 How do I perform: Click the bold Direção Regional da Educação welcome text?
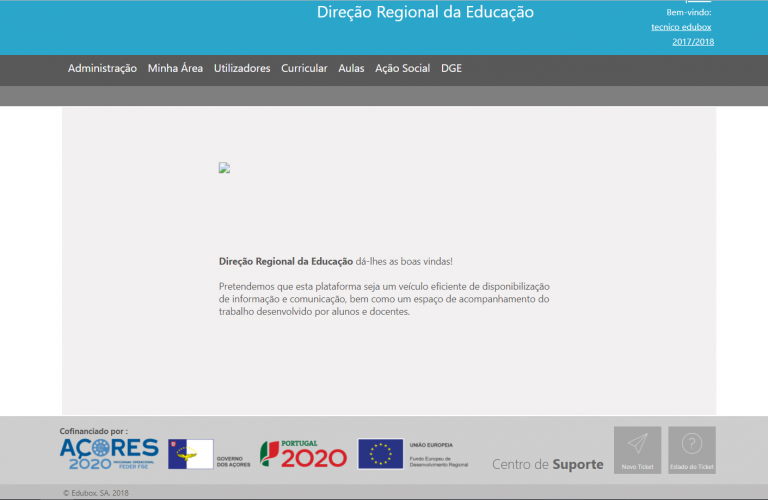[x=285, y=261]
